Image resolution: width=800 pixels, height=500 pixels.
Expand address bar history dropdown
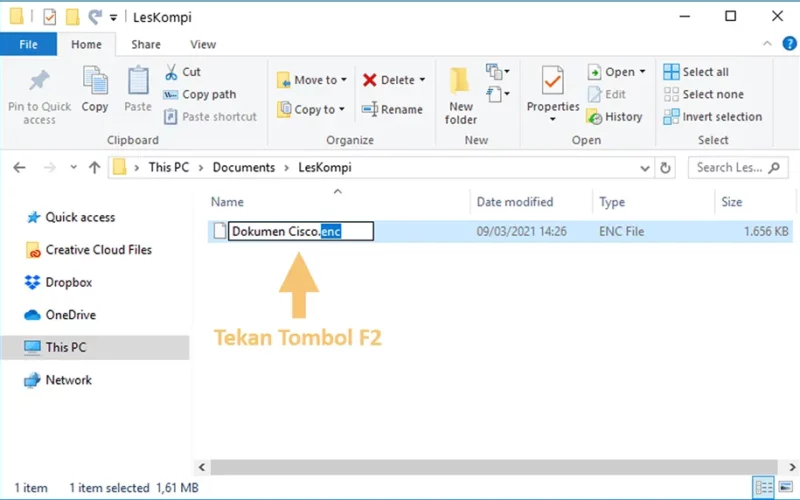click(645, 168)
